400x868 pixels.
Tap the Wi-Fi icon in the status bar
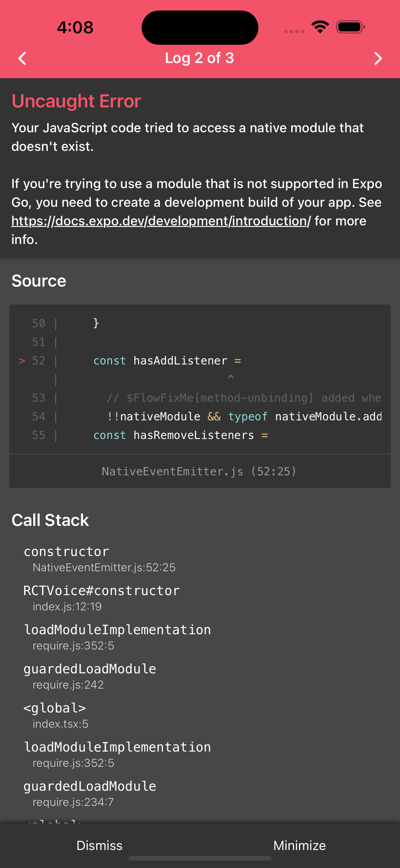pos(319,27)
